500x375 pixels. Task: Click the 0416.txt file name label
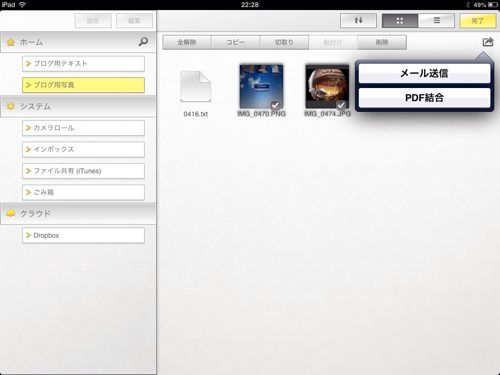(196, 114)
